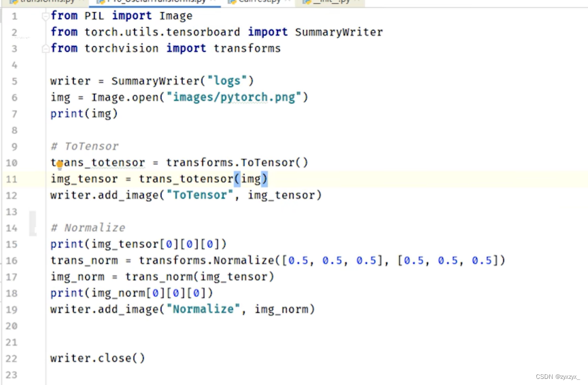Click 'transforms' at end of line 3
This screenshot has width=588, height=385.
247,48
